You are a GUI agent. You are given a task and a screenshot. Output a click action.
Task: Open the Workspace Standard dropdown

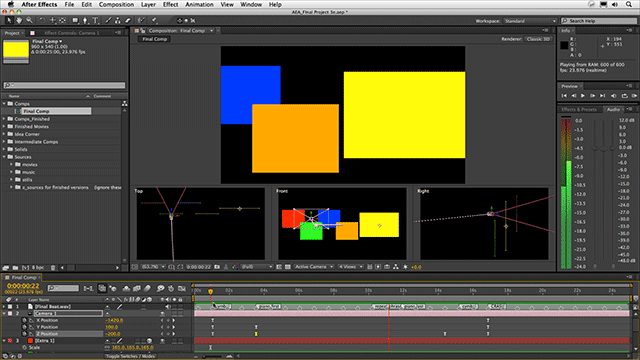(529, 21)
